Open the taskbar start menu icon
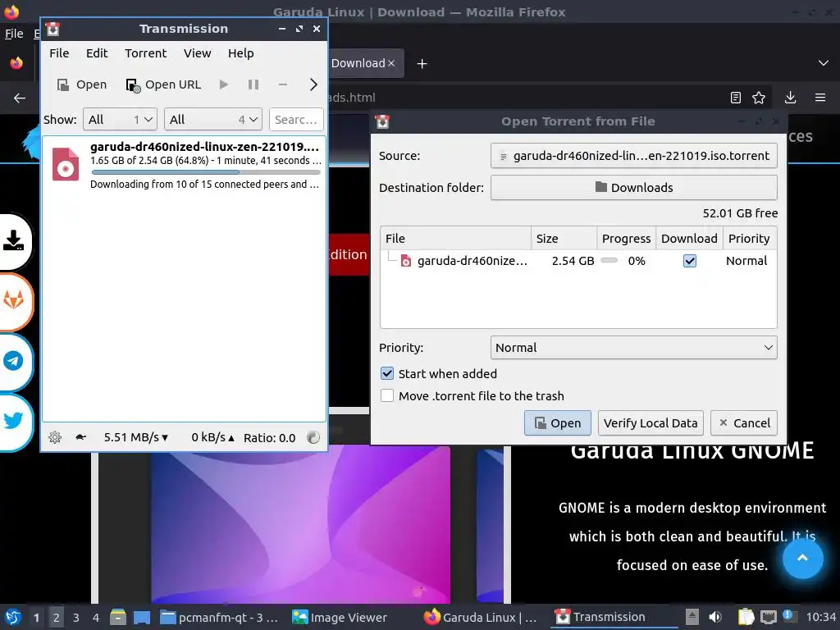This screenshot has height=630, width=840. 13,617
